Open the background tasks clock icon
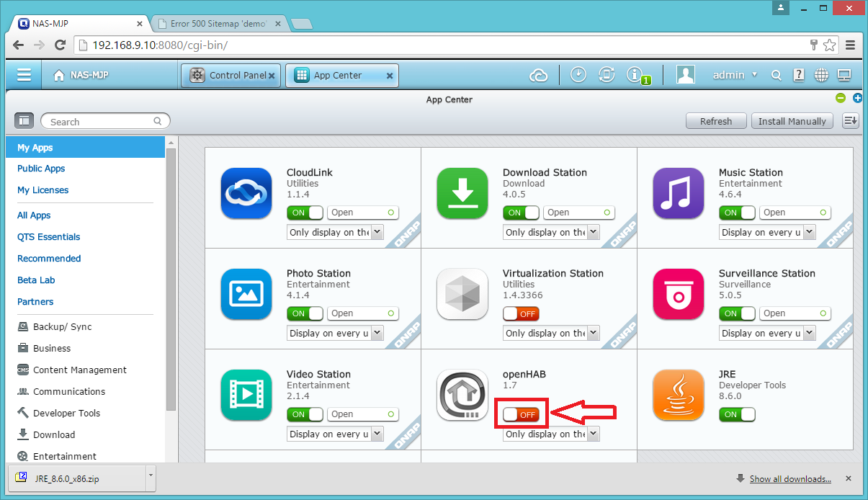Viewport: 868px width, 500px height. point(578,74)
